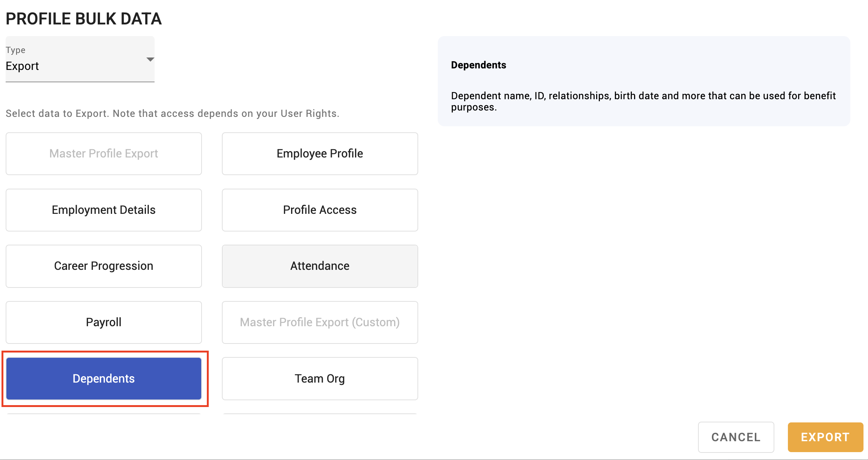Click the orange EXPORT button
The image size is (868, 460).
826,437
